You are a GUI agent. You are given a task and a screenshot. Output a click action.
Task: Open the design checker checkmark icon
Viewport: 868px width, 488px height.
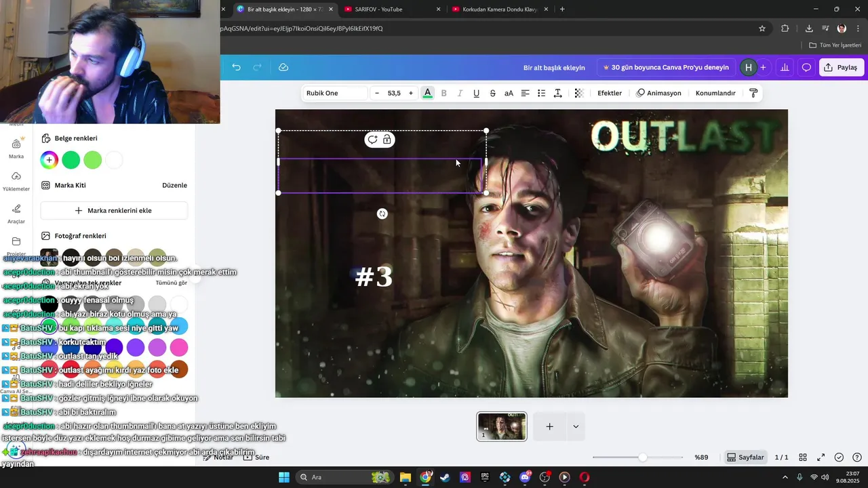(839, 457)
